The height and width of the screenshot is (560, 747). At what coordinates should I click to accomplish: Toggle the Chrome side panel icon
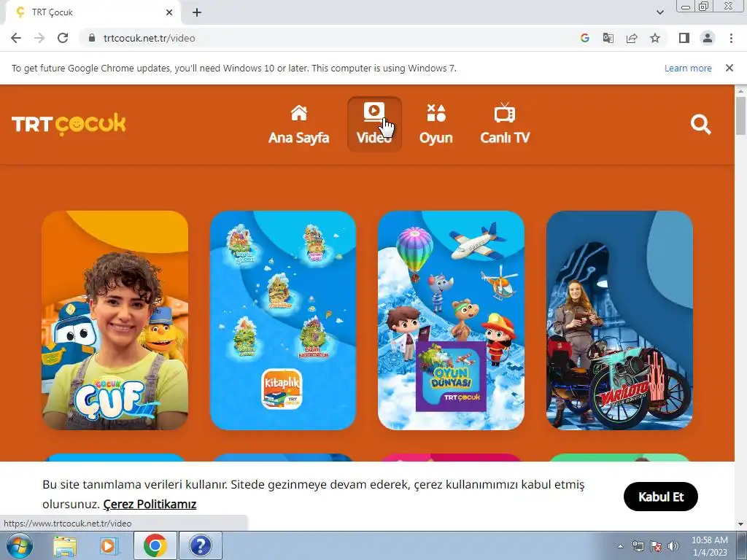coord(684,38)
